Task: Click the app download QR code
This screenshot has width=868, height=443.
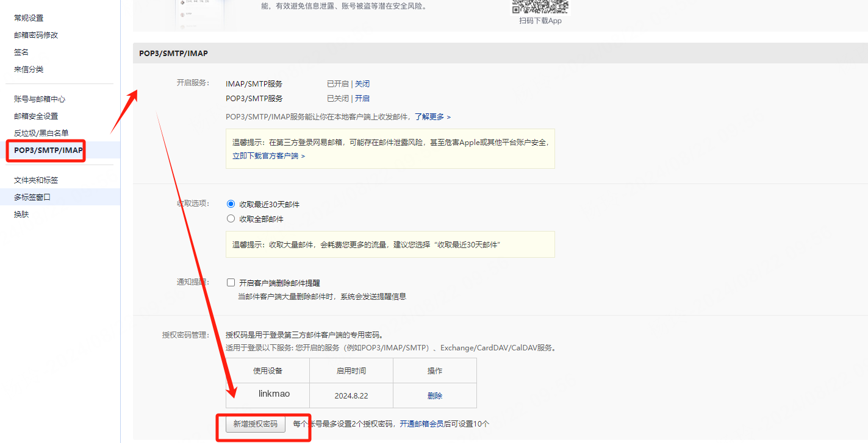Action: [540, 6]
